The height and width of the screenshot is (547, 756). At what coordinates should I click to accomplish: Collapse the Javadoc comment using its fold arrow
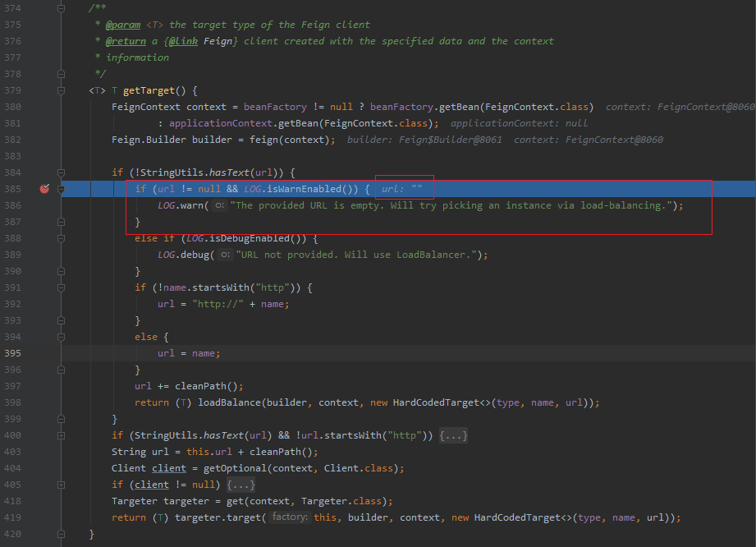click(x=60, y=8)
